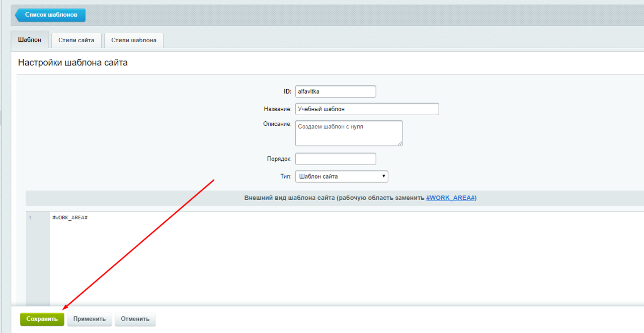Click the #WORK_AREA# link in section header
This screenshot has width=644, height=333.
(x=450, y=198)
